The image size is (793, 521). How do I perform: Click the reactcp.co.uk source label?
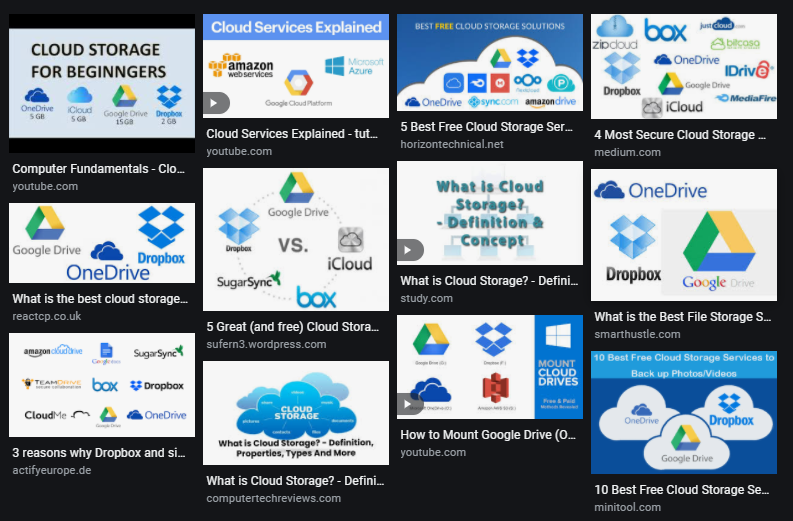(x=47, y=317)
